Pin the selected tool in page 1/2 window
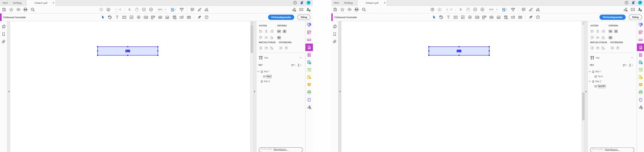The width and height of the screenshot is (644, 152). click(199, 17)
